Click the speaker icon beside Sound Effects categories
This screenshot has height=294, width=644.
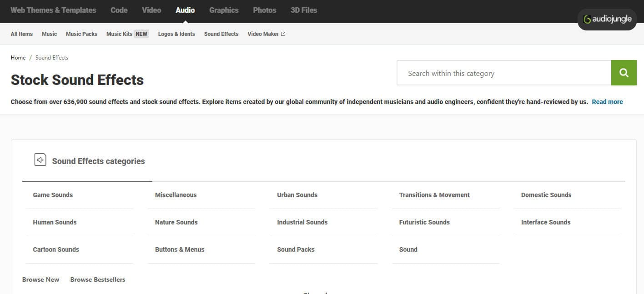pyautogui.click(x=40, y=160)
